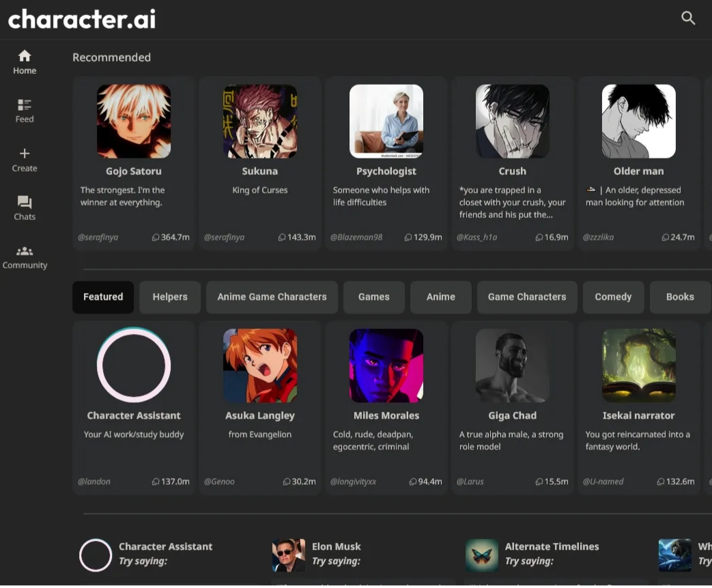This screenshot has height=588, width=712.
Task: Select the Featured category tab
Action: [103, 297]
